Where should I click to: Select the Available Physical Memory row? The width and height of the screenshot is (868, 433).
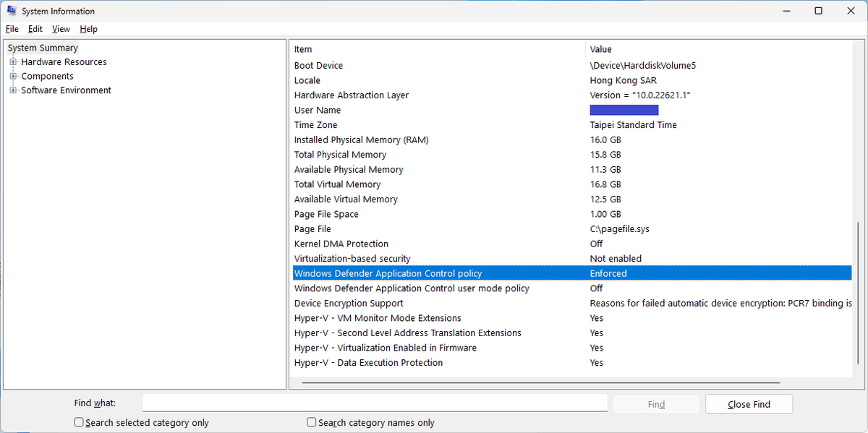coord(571,169)
